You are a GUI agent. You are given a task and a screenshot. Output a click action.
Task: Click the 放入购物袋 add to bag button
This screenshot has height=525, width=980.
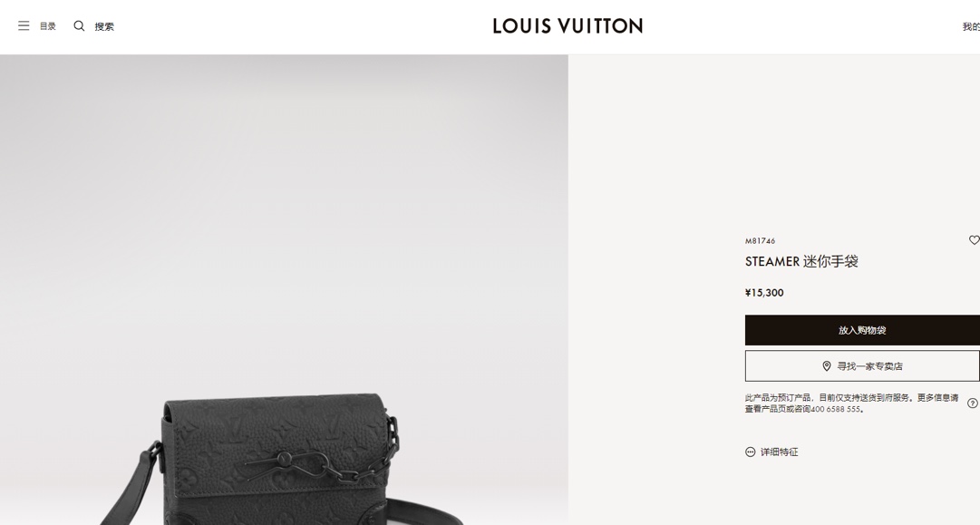862,330
